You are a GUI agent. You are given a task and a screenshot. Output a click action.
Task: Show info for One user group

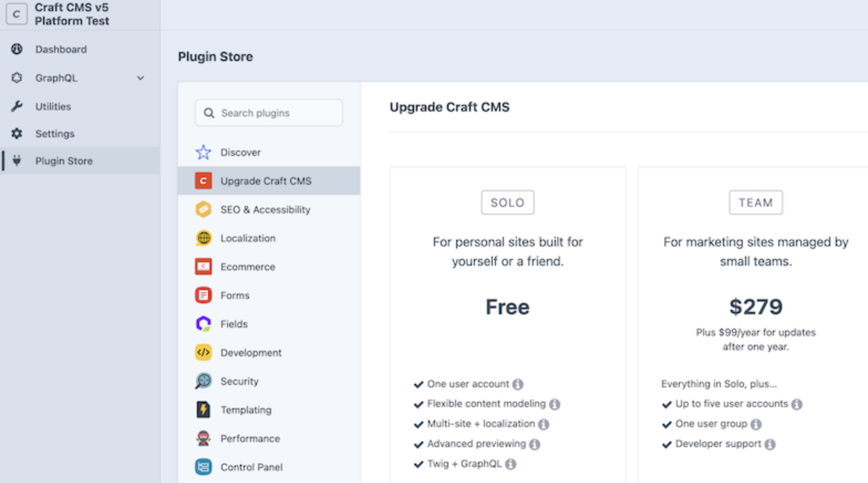[x=756, y=424]
